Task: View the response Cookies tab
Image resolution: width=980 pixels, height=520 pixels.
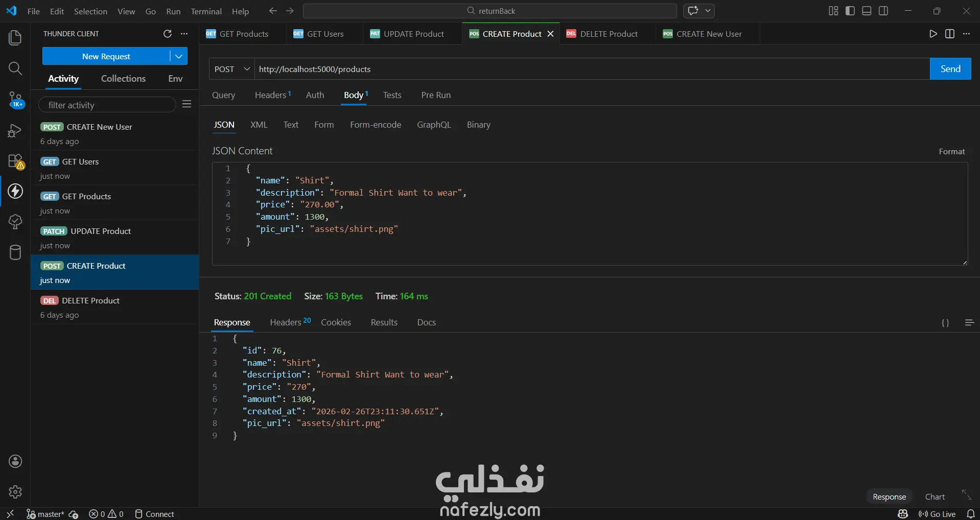Action: tap(336, 322)
